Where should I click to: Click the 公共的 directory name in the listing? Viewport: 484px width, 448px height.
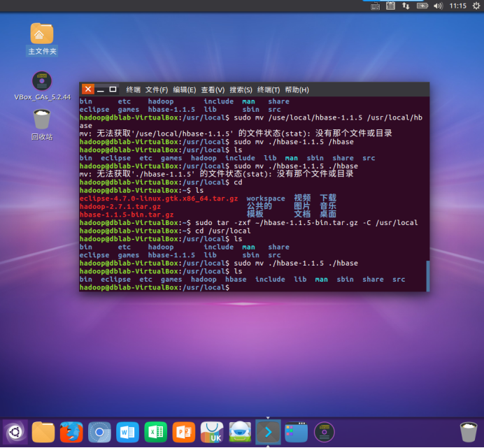click(x=259, y=205)
